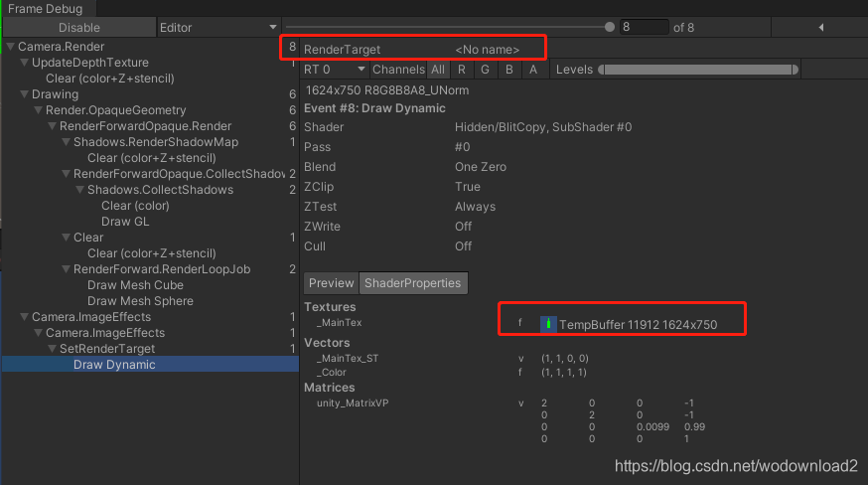Click the ZClip True value
Image resolution: width=868 pixels, height=485 pixels.
(468, 187)
